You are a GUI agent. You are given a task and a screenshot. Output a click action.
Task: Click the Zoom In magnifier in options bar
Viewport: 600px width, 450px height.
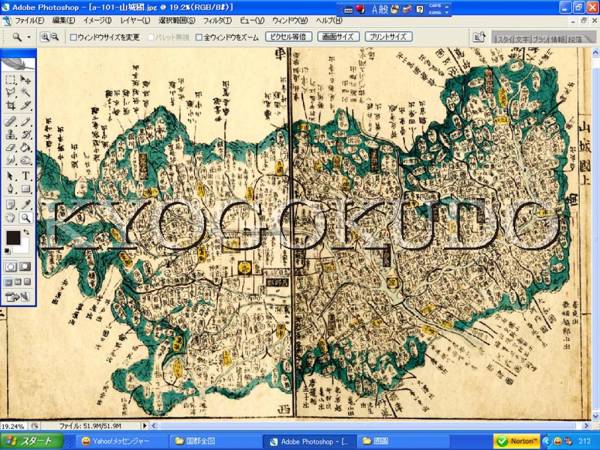[45, 37]
